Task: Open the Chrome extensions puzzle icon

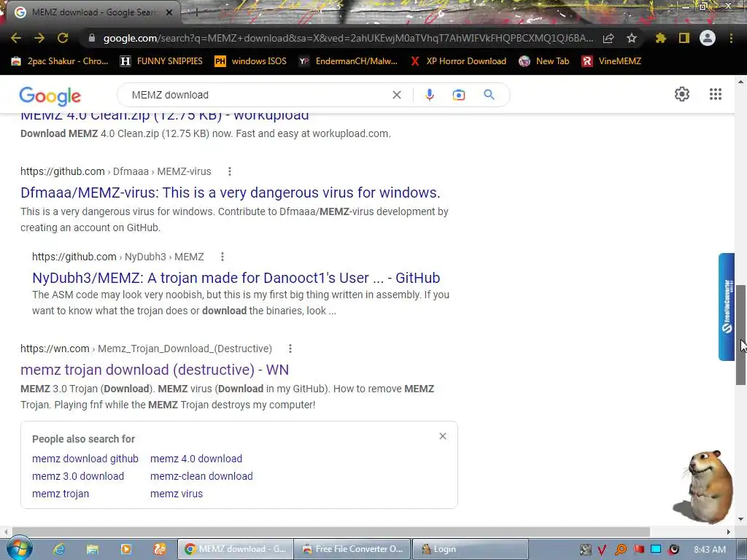Action: click(661, 38)
